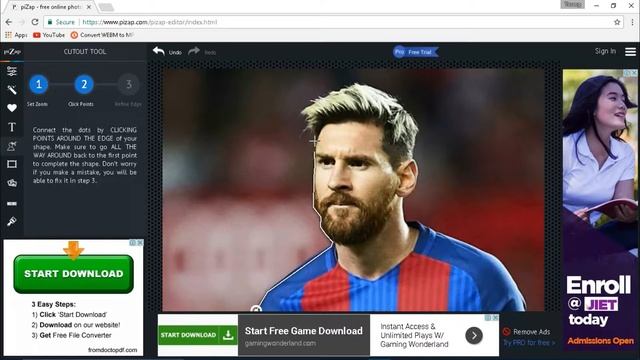This screenshot has width=640, height=360.
Task: Open the adjustments sliders tool
Action: pos(12,71)
